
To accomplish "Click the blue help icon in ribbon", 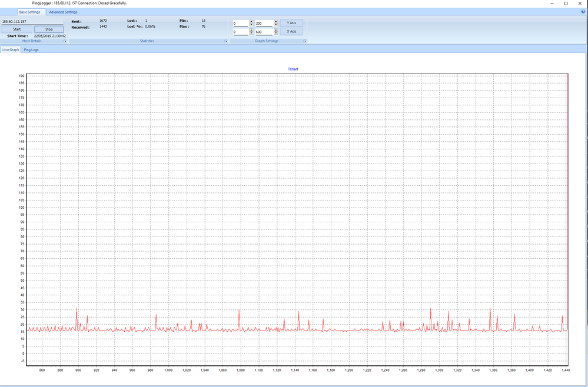I will point(583,11).
